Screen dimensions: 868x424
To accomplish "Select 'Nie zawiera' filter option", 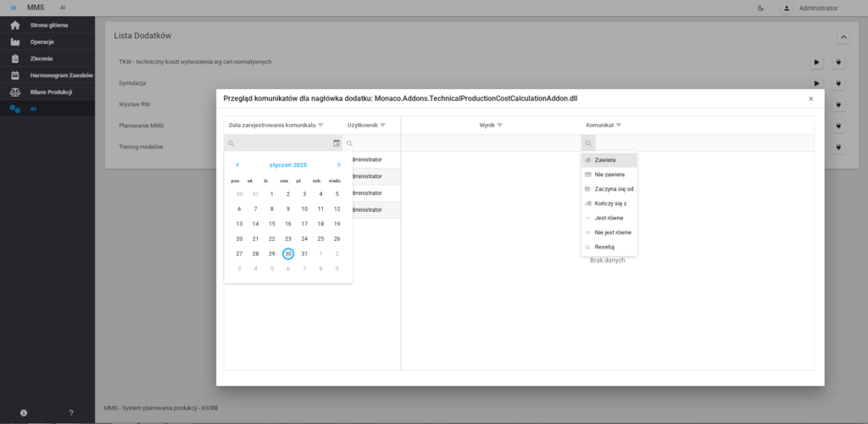I will point(609,174).
